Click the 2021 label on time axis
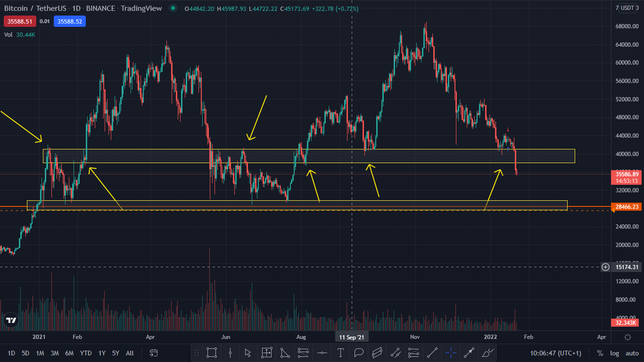Image resolution: width=644 pixels, height=362 pixels. tap(39, 337)
